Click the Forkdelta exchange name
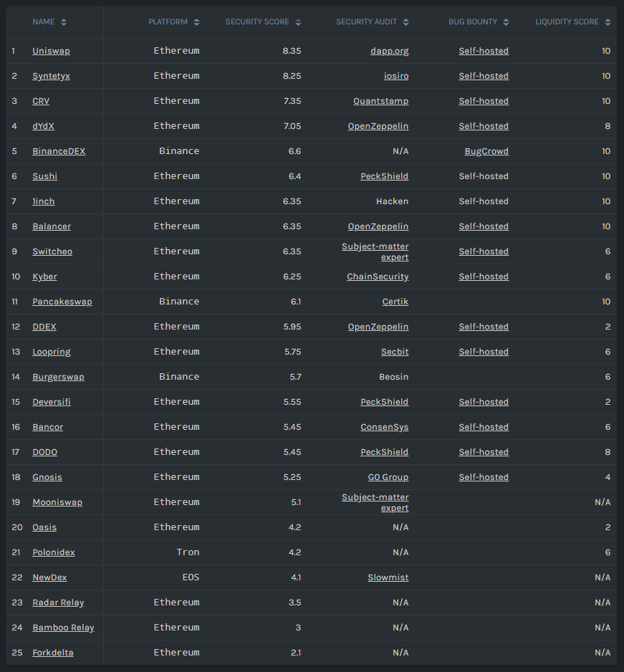This screenshot has height=672, width=624. (53, 653)
